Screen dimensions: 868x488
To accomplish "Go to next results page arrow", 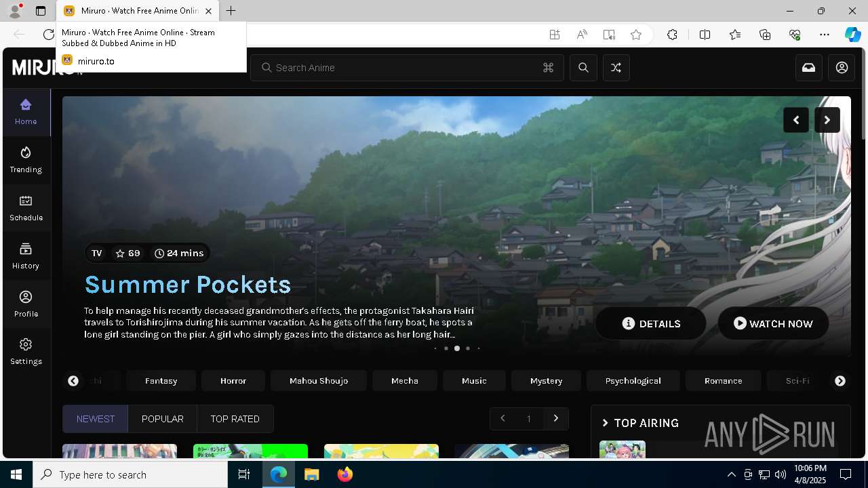I will (x=556, y=419).
